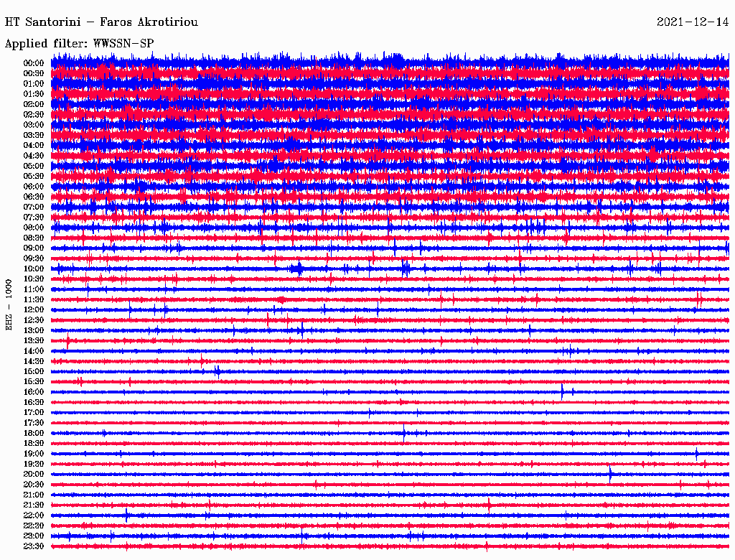The height and width of the screenshot is (560, 735).
Task: Click the '18:30' time label
Action: coord(34,443)
